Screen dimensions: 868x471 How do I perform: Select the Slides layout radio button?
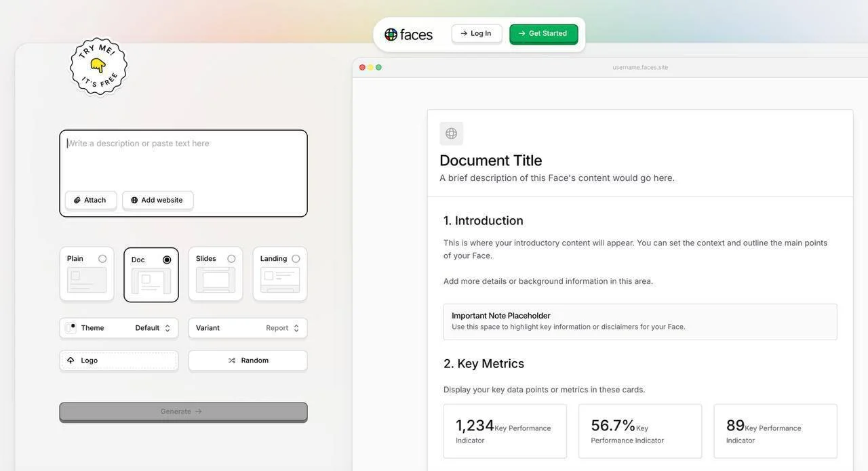pos(231,259)
